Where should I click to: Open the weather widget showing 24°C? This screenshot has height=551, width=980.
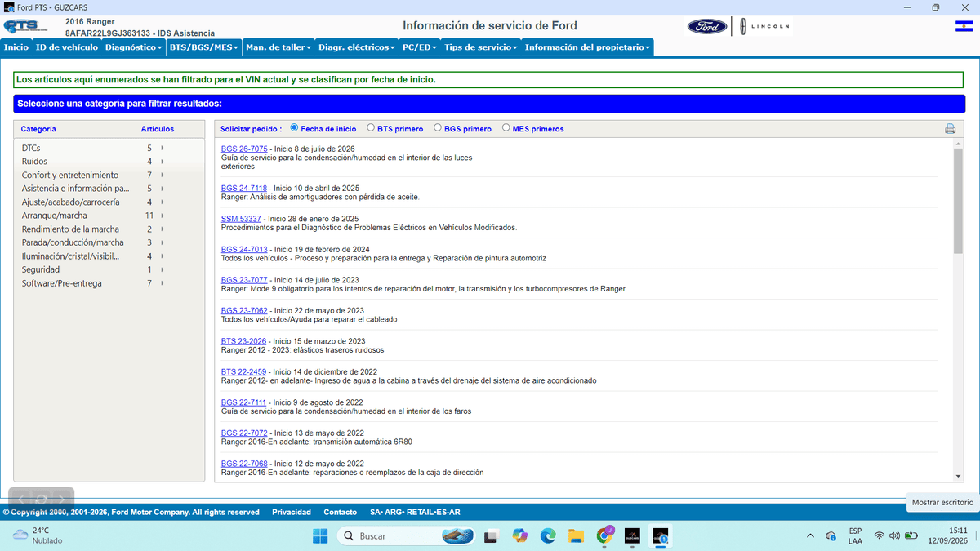coord(38,535)
